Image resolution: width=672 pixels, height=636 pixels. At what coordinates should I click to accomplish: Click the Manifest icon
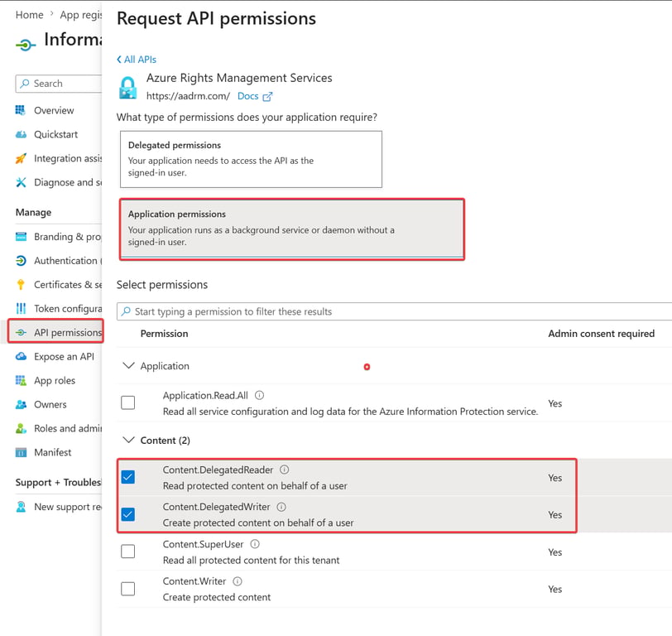[x=21, y=452]
